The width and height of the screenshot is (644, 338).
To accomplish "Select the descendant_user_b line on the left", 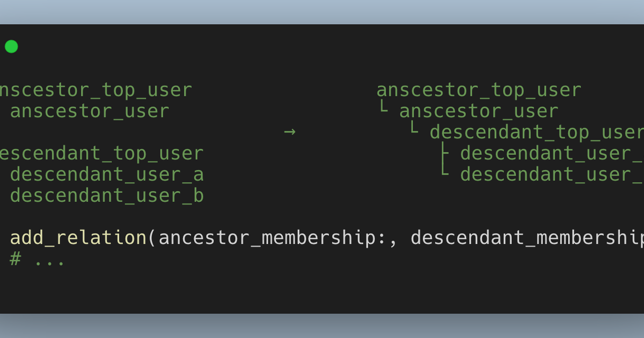I will [x=107, y=196].
